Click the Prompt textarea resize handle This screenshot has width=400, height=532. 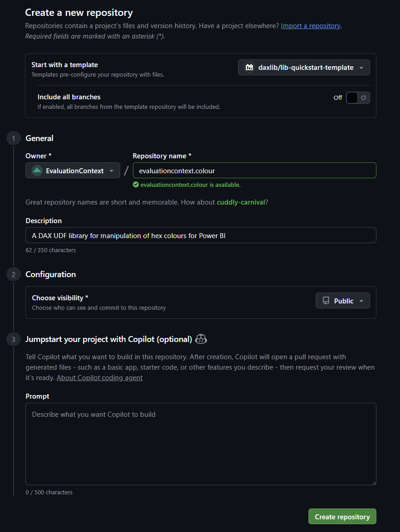(373, 483)
